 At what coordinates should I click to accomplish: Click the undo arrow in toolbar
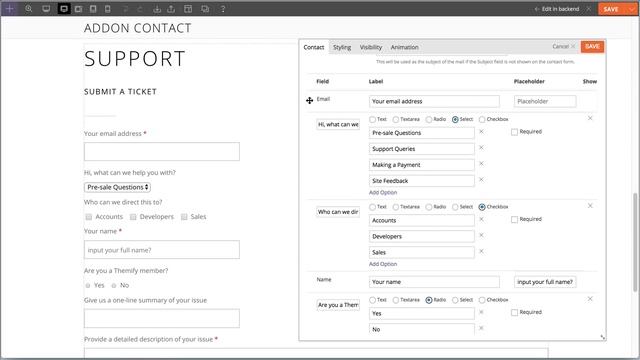[126, 9]
